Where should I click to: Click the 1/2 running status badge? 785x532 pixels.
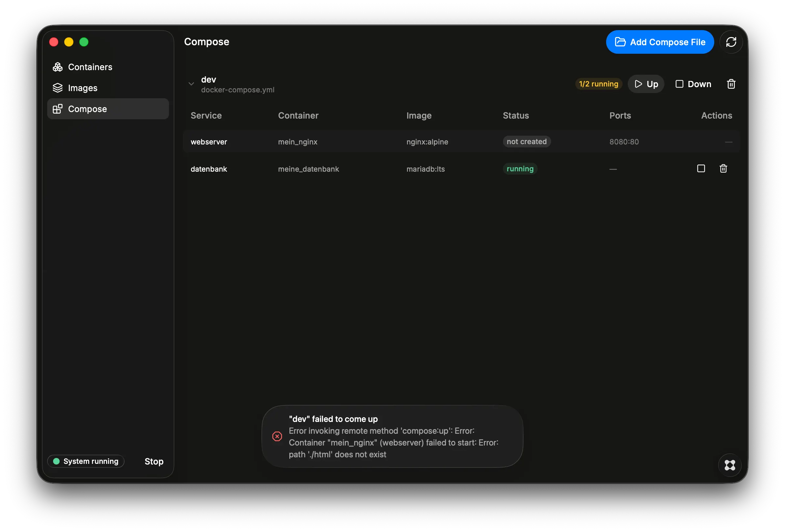[x=598, y=84]
